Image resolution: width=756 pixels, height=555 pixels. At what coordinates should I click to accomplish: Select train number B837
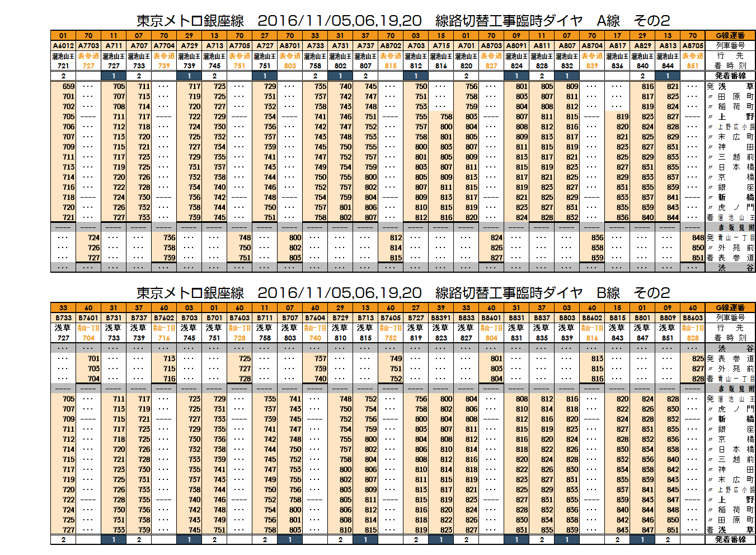[x=542, y=318]
